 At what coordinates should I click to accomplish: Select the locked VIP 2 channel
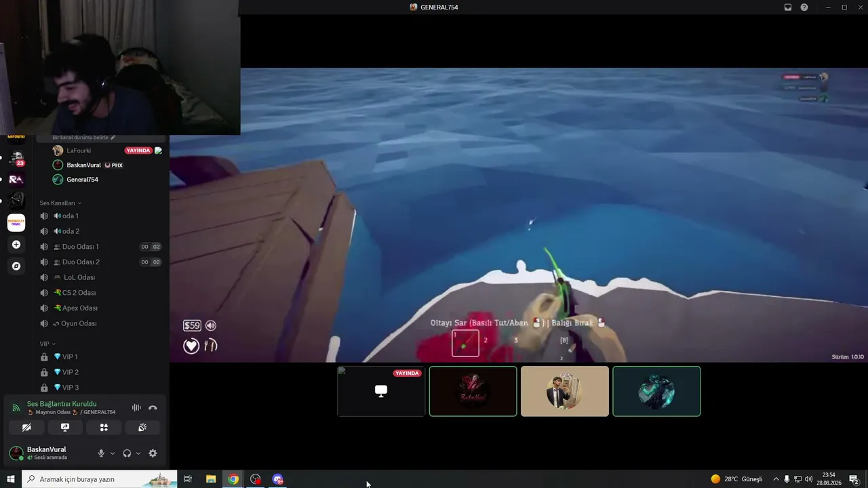pos(100,372)
